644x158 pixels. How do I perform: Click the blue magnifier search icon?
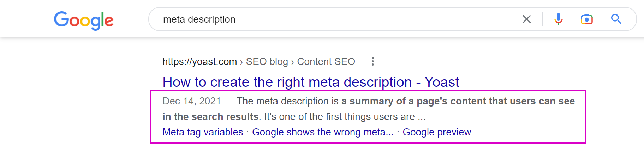[x=616, y=19]
